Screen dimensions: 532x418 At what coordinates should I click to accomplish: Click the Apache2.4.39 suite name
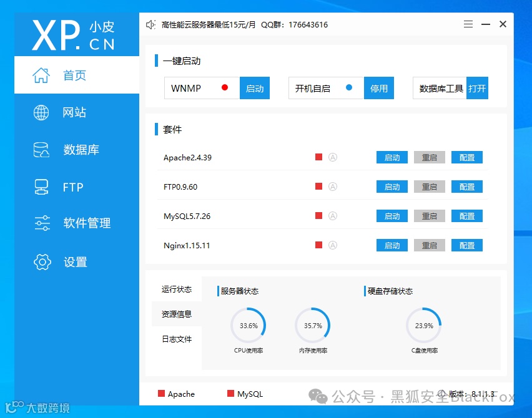pyautogui.click(x=187, y=158)
